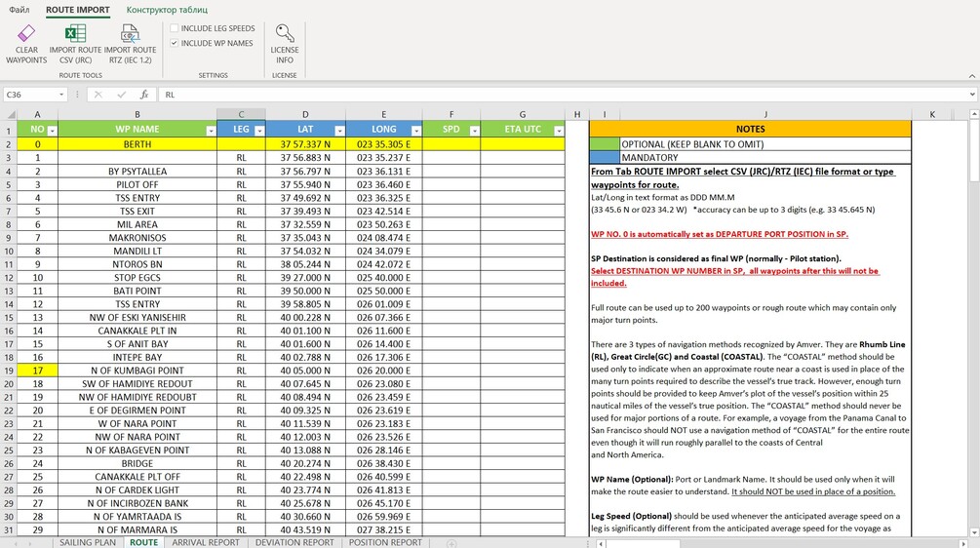
Task: Expand the Name Box dropdown arrow
Action: (61, 95)
